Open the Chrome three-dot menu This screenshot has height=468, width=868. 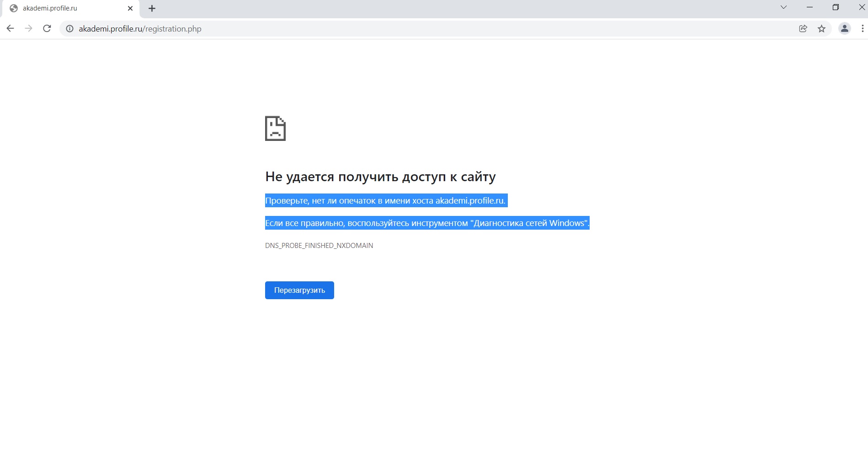tap(862, 28)
